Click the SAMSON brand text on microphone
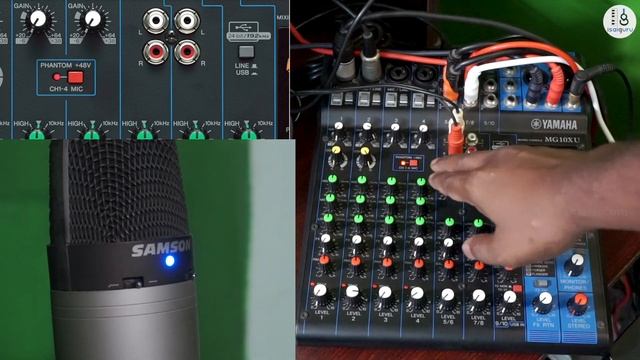The image size is (640, 360). [161, 248]
